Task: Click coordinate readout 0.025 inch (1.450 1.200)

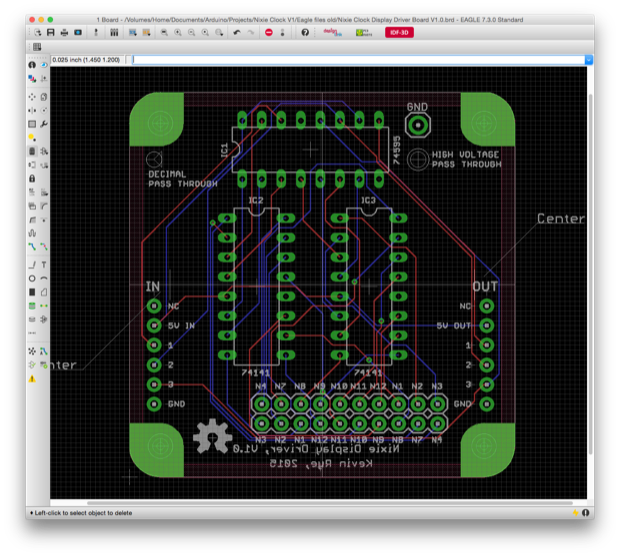Action: point(86,60)
